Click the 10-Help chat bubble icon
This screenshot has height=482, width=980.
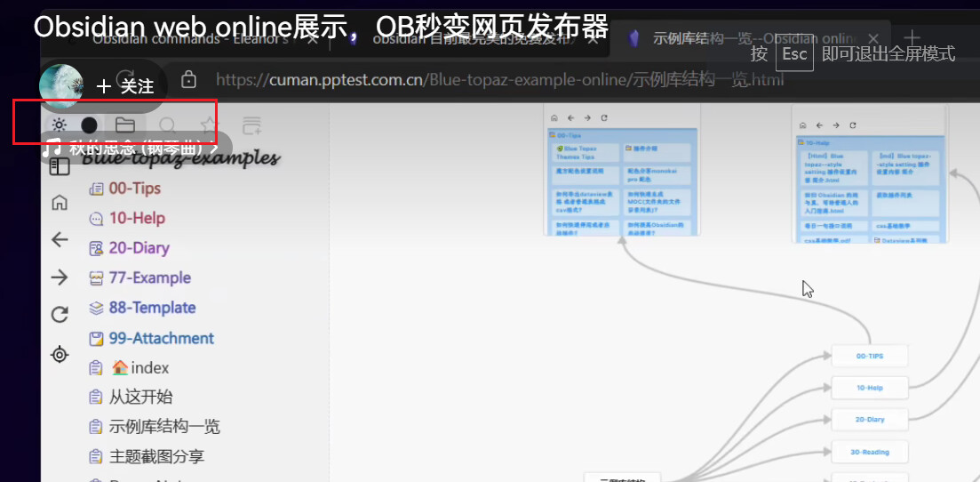(x=96, y=219)
